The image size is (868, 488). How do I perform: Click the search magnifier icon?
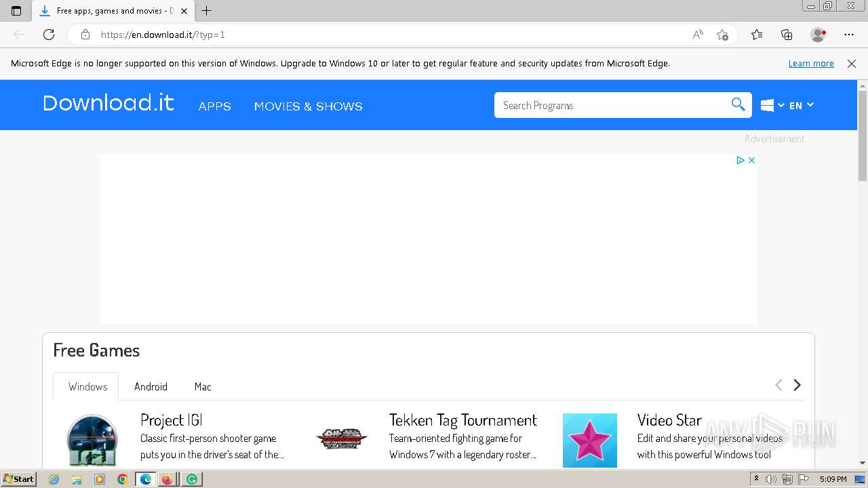click(x=738, y=104)
